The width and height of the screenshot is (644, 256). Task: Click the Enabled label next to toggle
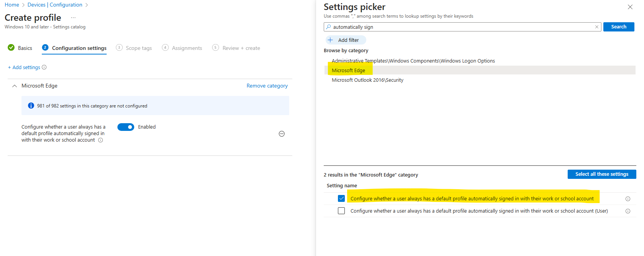(147, 127)
